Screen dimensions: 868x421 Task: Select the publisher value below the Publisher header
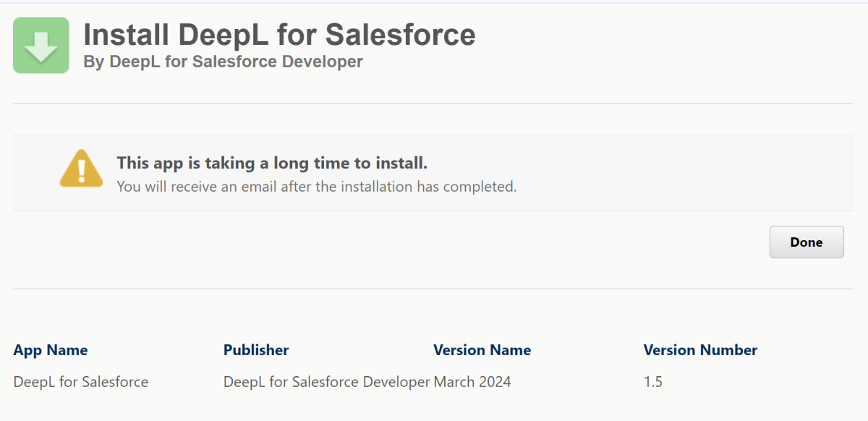(x=327, y=382)
